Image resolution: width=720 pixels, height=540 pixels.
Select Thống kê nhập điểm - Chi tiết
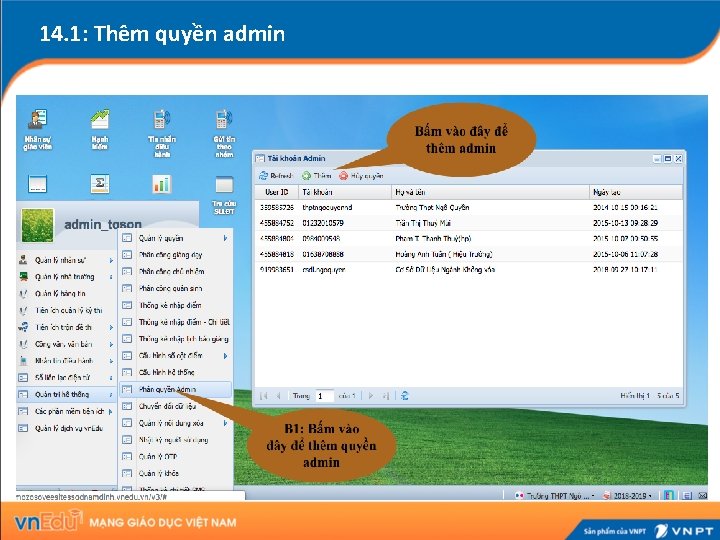pos(175,322)
